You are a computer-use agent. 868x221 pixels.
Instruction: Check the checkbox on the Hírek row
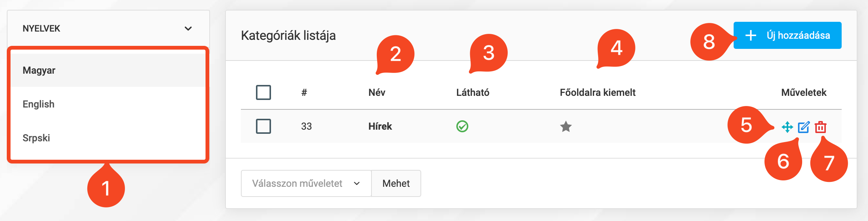263,127
